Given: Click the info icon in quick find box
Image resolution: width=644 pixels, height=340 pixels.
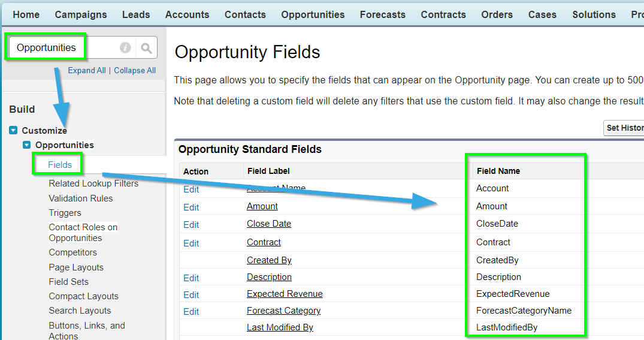Looking at the screenshot, I should [125, 48].
